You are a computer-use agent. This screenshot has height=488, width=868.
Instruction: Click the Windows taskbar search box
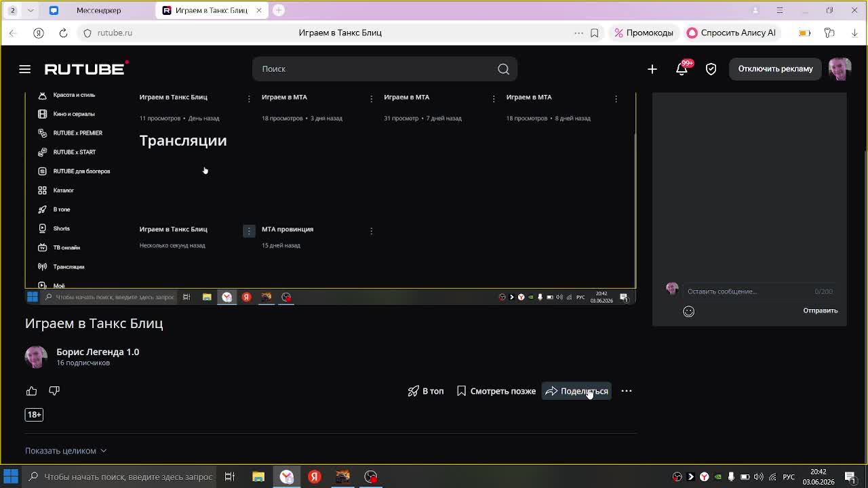tap(120, 476)
